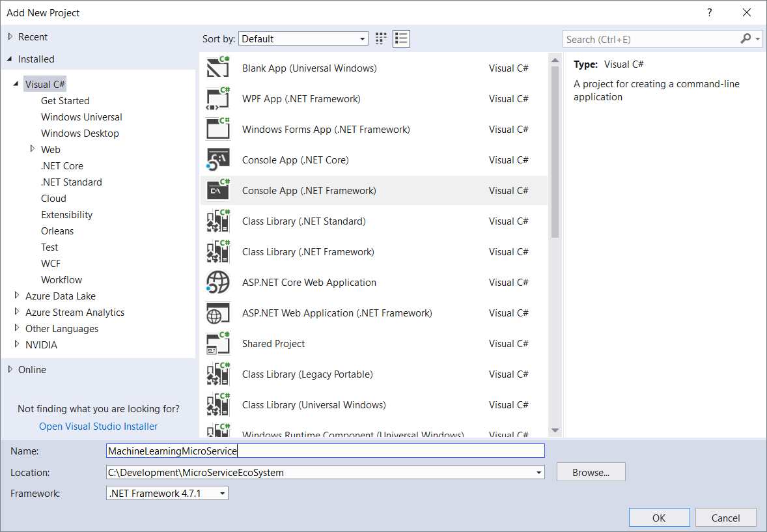Screen dimensions: 767x532
Task: Select the .NET Core category
Action: pyautogui.click(x=62, y=166)
